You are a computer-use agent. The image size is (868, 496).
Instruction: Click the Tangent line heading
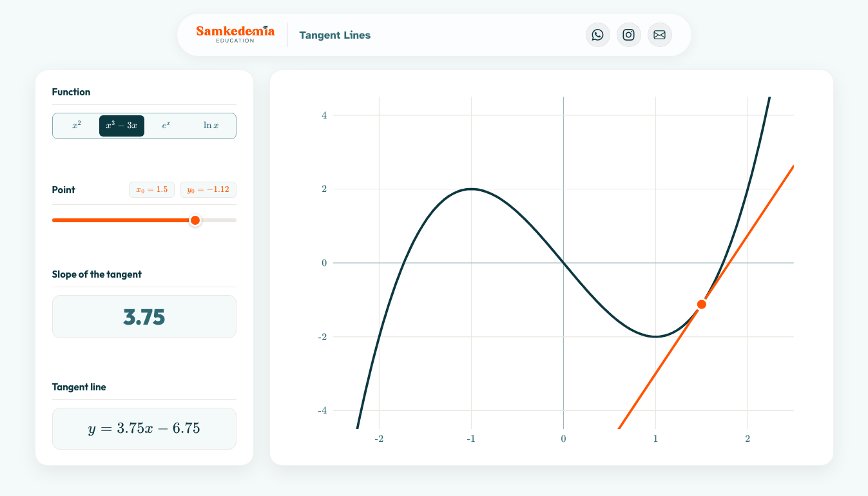point(79,387)
